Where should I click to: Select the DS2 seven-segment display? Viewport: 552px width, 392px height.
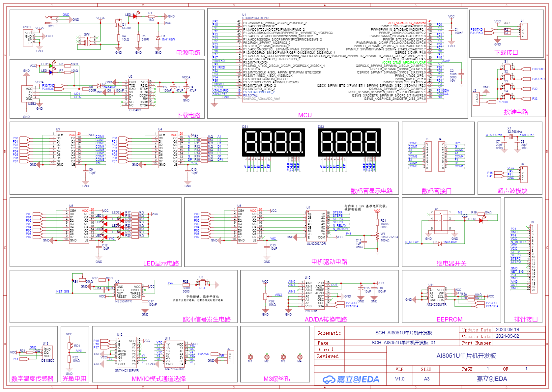[x=349, y=142]
